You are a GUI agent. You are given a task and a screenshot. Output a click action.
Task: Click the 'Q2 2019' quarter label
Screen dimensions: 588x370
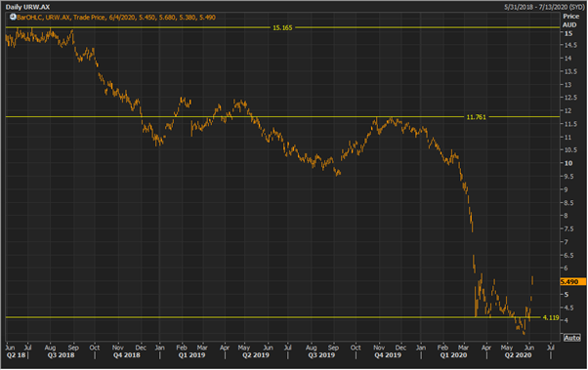pos(256,355)
